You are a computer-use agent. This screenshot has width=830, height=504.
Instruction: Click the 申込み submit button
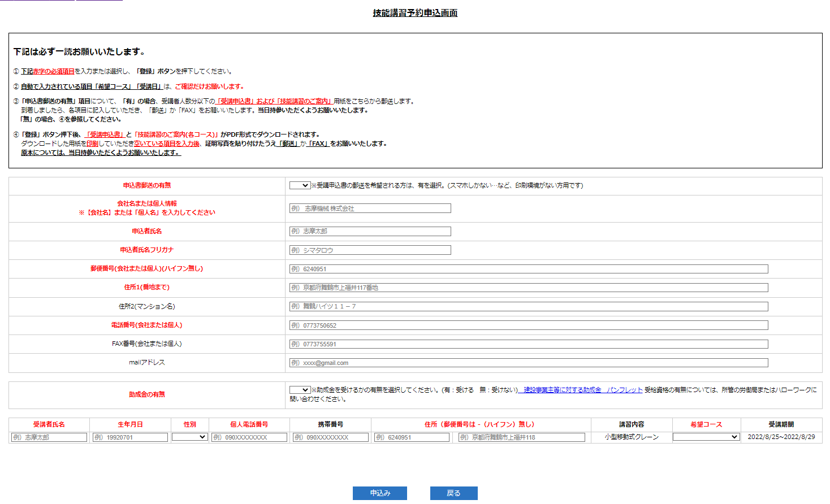point(380,493)
